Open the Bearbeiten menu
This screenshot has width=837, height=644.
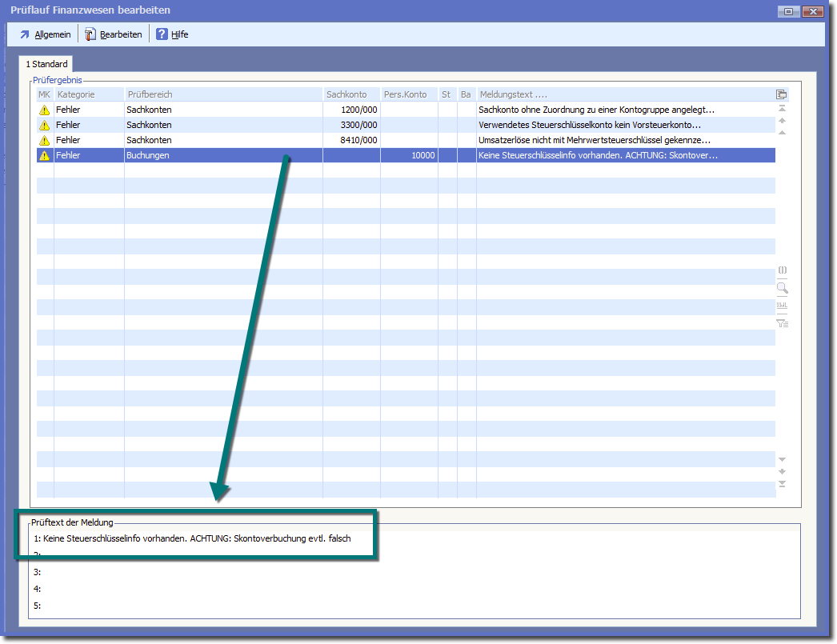(x=113, y=34)
